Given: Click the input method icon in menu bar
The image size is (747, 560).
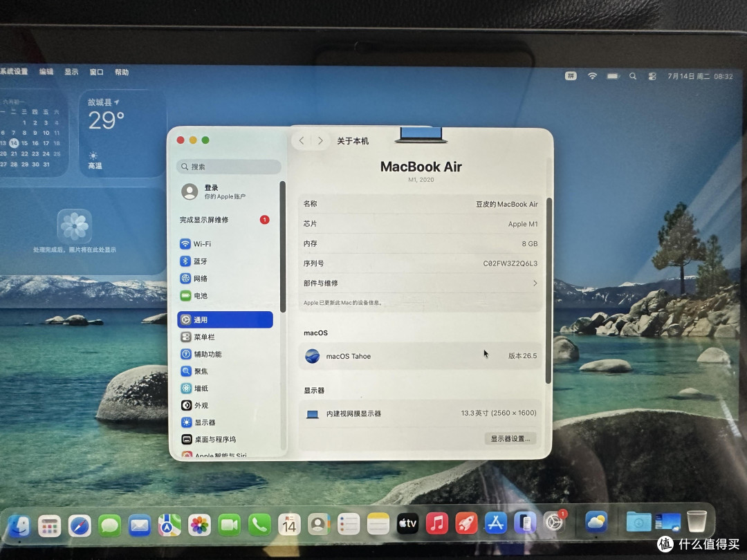Looking at the screenshot, I should coord(571,76).
